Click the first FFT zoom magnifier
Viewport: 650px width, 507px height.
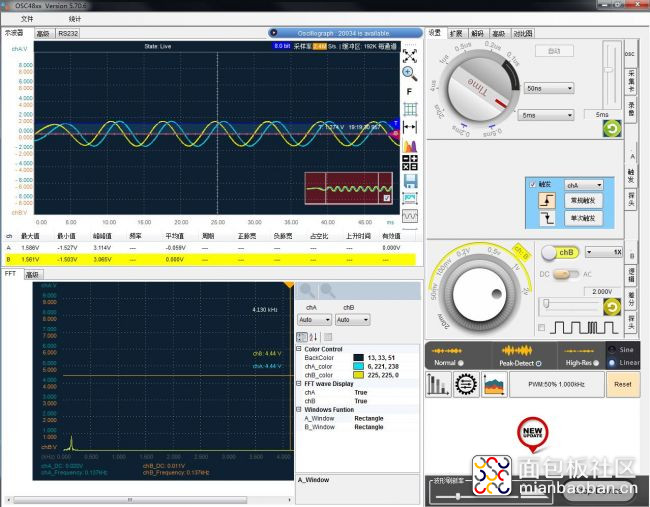click(x=307, y=291)
